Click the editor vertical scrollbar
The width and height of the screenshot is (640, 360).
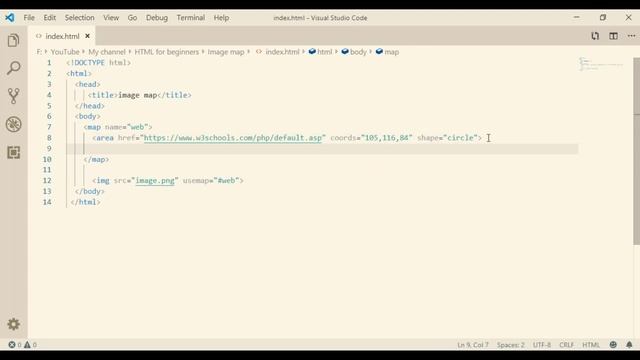636,151
